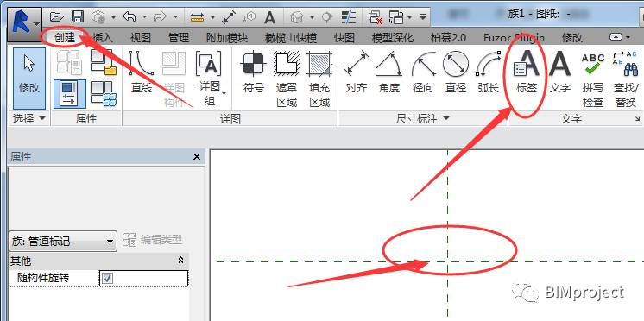This screenshot has height=321, width=644.
Task: Open the Undo history dropdown arrow
Action: [144, 17]
